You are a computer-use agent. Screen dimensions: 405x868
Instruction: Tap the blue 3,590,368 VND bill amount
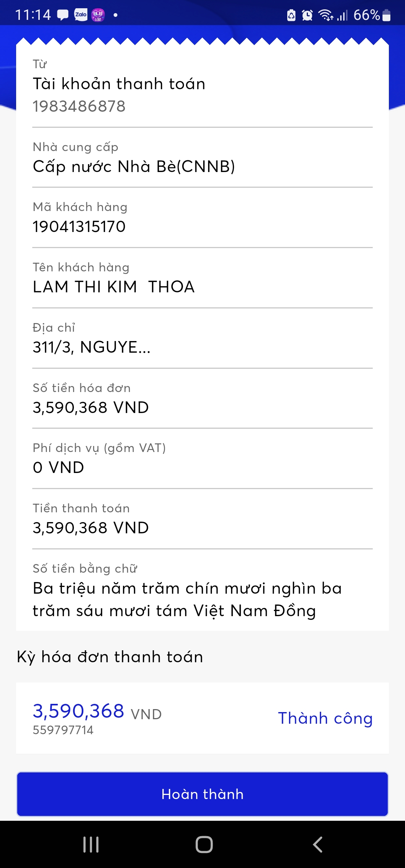pyautogui.click(x=97, y=711)
